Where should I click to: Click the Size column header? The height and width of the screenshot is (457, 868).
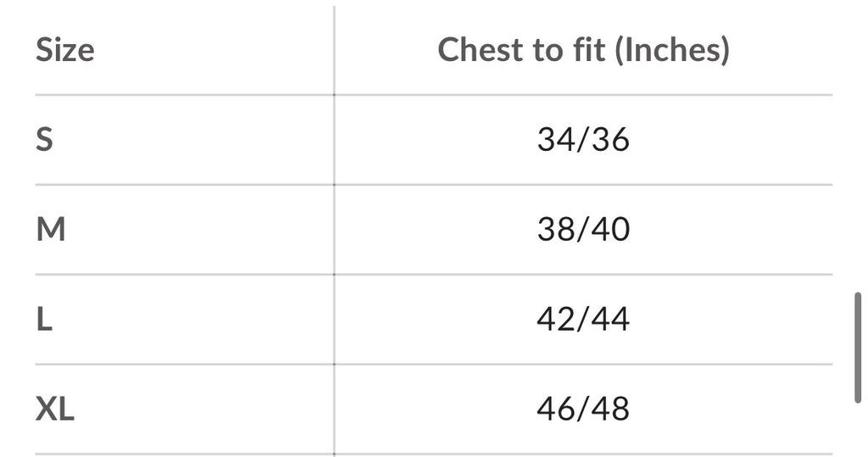point(64,50)
